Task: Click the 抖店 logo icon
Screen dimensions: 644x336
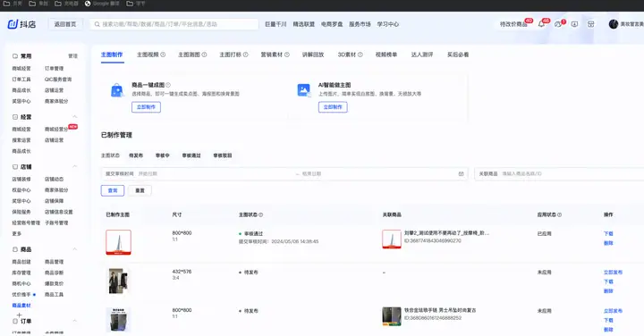Action: click(13, 24)
